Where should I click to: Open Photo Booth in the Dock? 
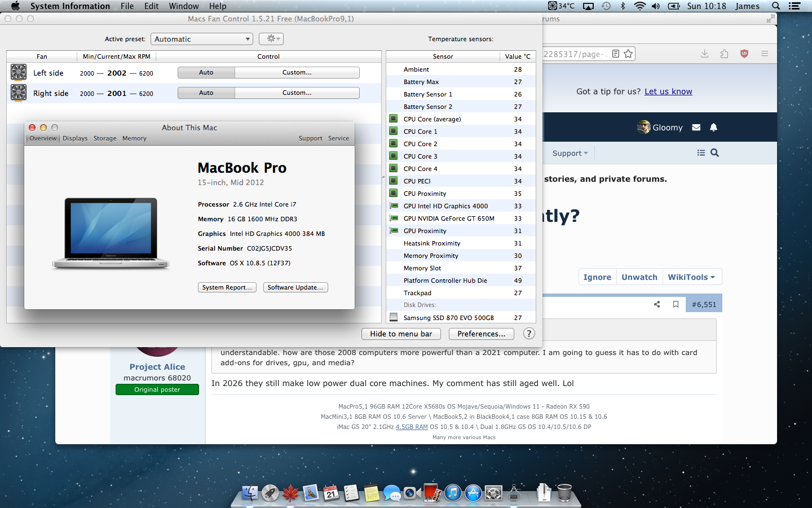tap(433, 493)
